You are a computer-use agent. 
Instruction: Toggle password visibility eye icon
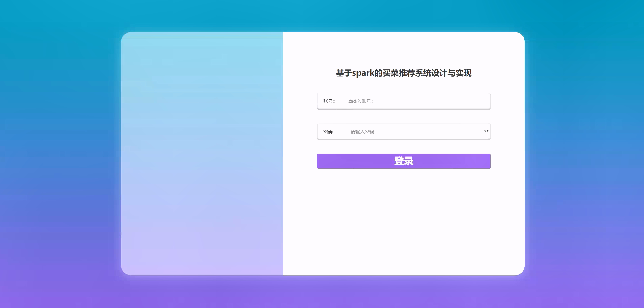[x=486, y=131]
